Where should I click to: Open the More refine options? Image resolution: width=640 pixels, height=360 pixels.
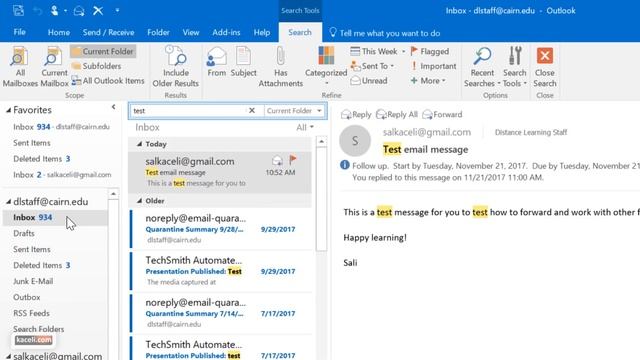click(428, 81)
